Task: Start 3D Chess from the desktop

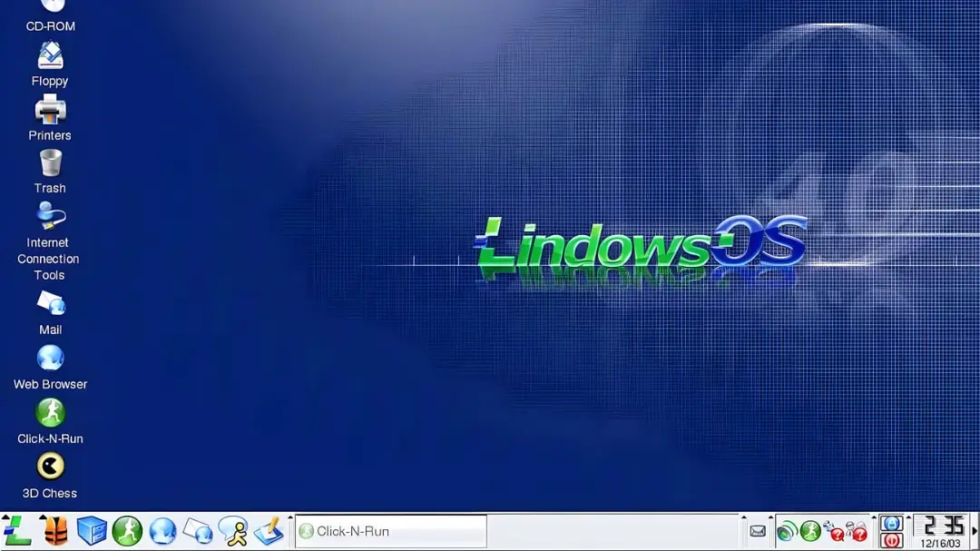Action: (x=50, y=476)
